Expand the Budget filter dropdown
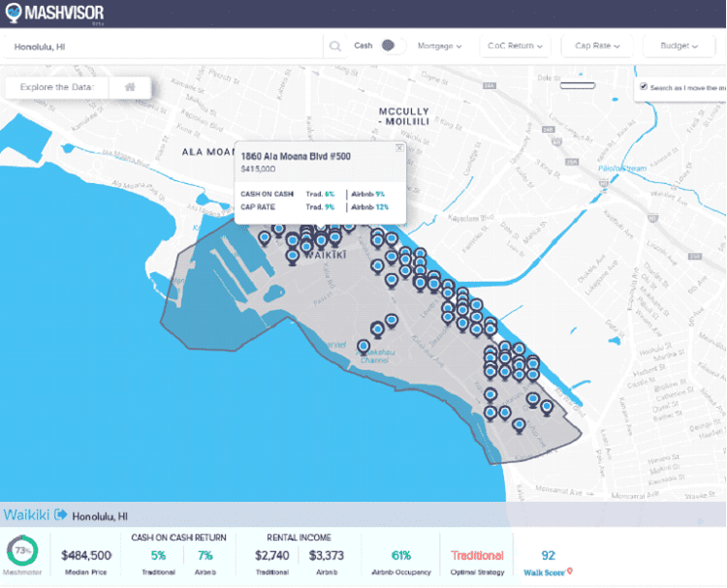This screenshot has height=588, width=727. tap(679, 46)
